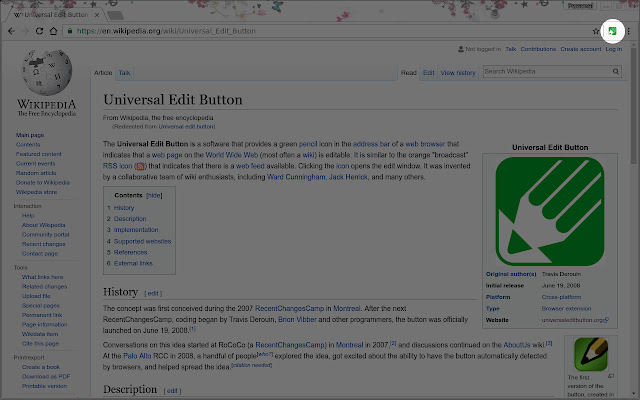Open the Chrome three-dot menu
Image resolution: width=640 pixels, height=400 pixels.
[x=629, y=31]
